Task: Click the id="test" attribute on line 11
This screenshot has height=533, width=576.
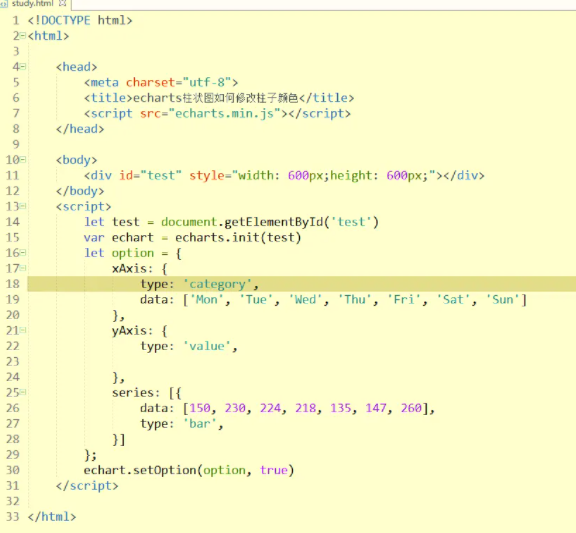Action: (x=150, y=175)
